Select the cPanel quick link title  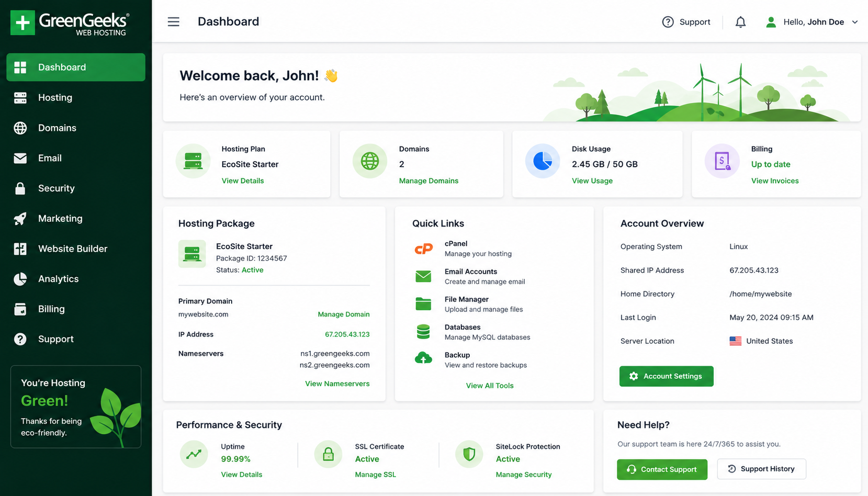456,244
